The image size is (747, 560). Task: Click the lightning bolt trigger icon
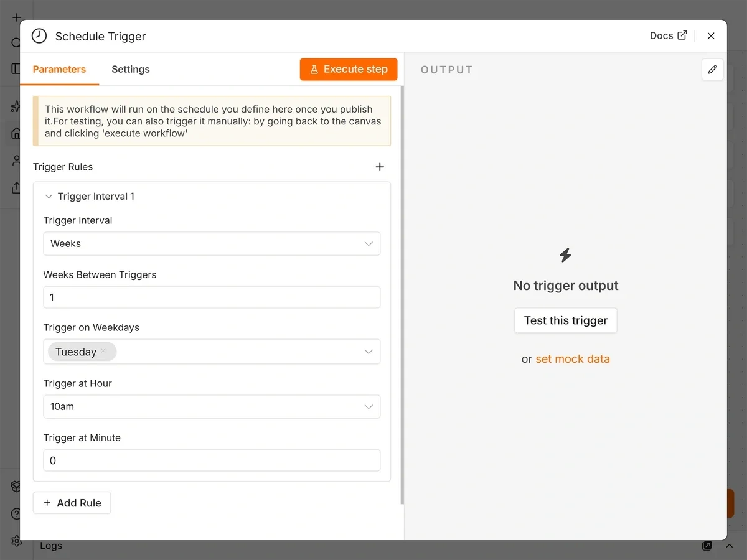point(565,255)
